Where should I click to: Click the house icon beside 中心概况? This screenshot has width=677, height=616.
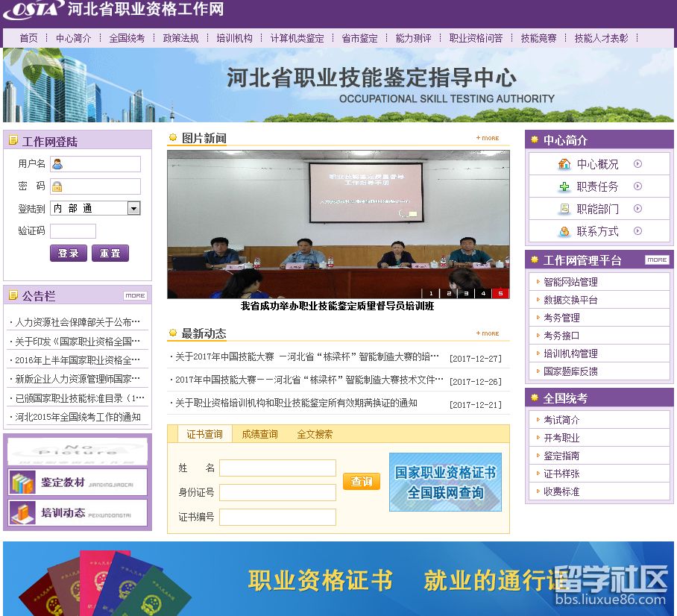coord(563,163)
